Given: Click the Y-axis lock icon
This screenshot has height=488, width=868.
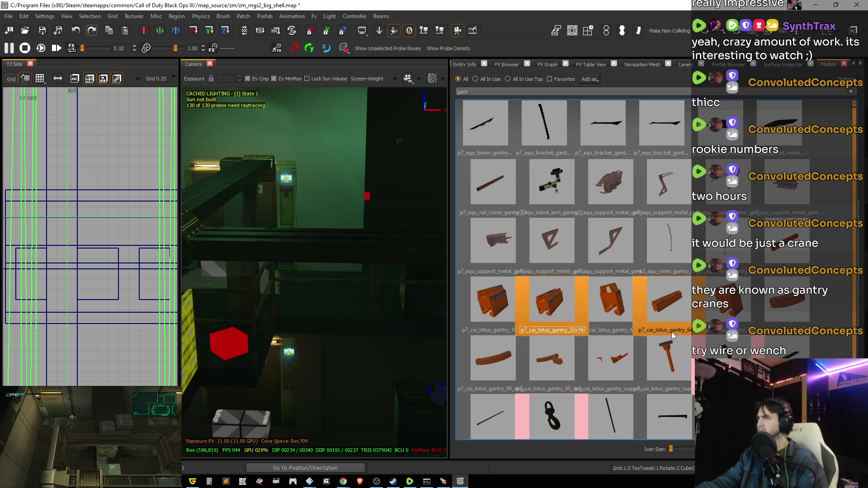Looking at the screenshot, I should click(x=326, y=30).
